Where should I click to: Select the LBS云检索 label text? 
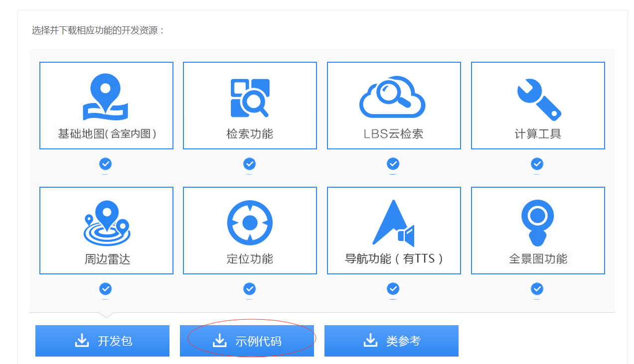[x=393, y=134]
